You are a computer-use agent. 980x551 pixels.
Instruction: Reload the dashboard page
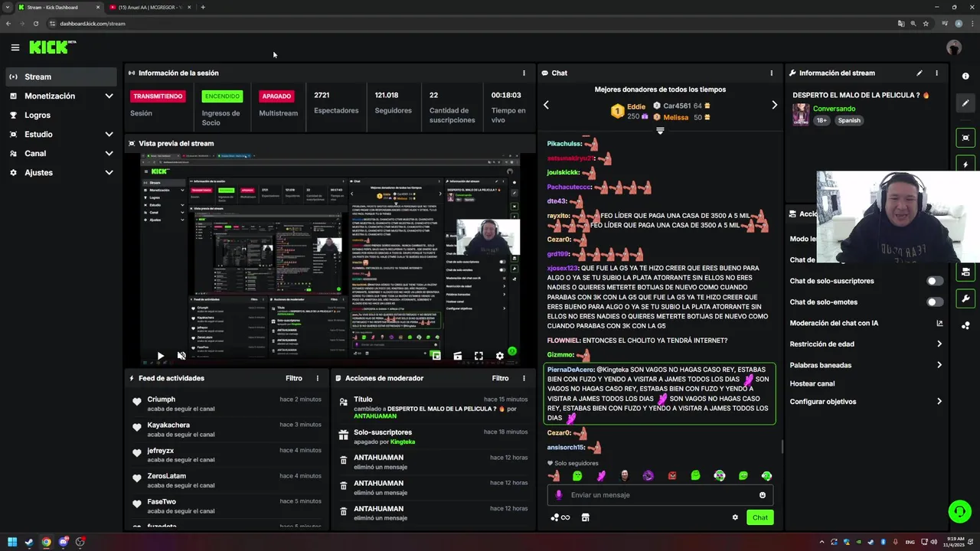(35, 24)
